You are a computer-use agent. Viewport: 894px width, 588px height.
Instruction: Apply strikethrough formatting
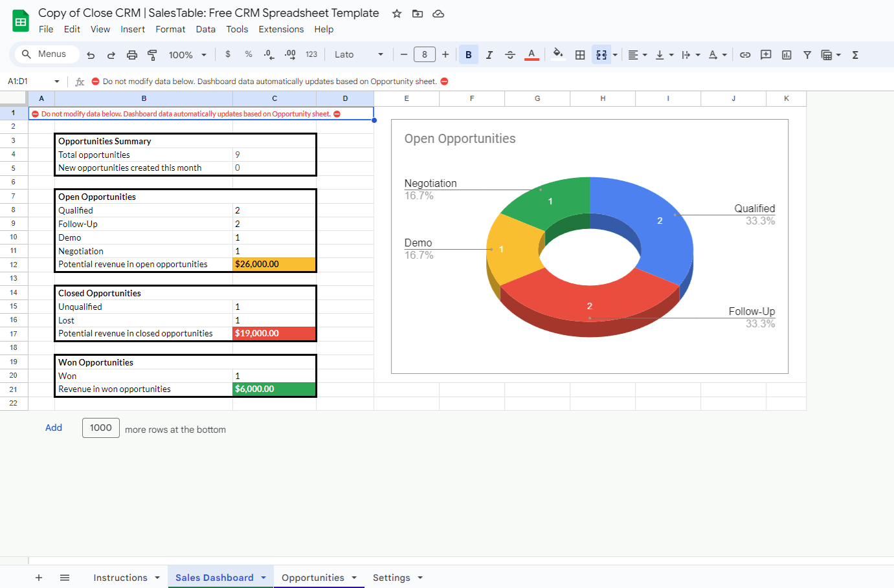510,54
